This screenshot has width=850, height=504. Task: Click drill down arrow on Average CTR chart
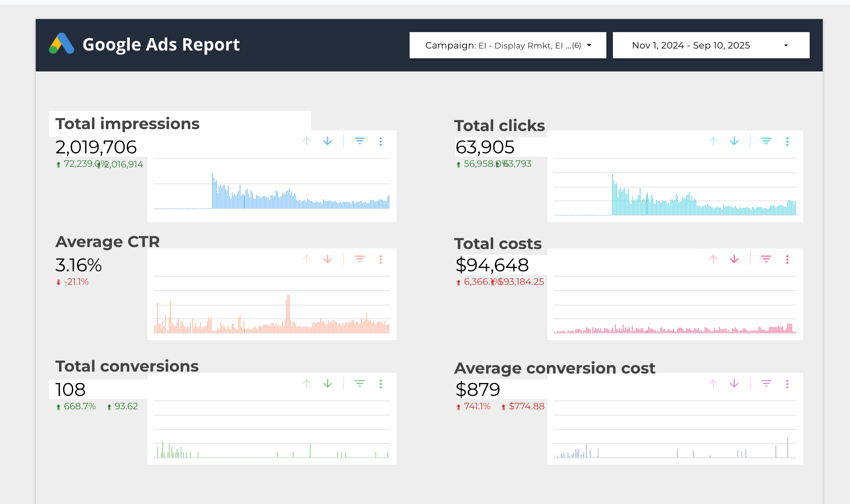327,260
